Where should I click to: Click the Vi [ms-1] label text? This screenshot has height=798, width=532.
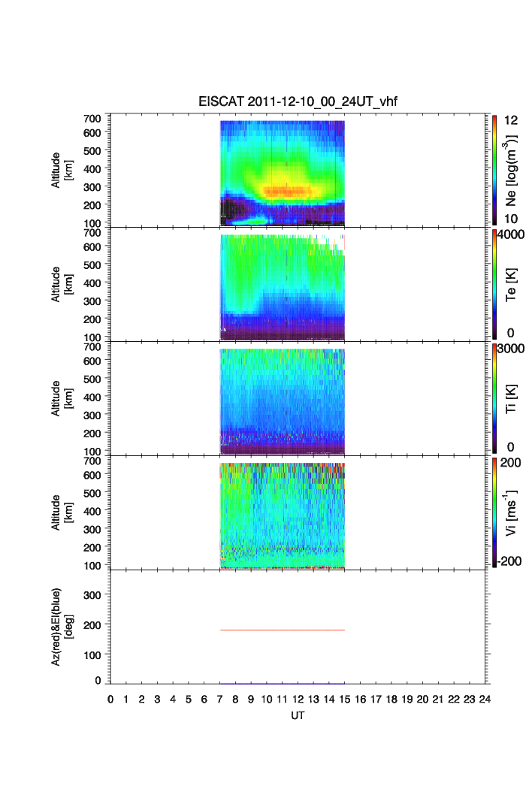tap(511, 512)
